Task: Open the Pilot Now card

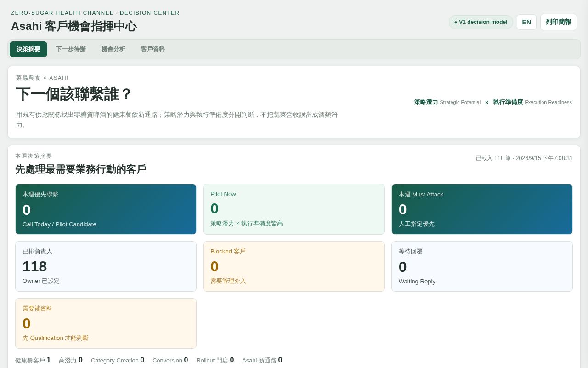Action: coord(294,209)
